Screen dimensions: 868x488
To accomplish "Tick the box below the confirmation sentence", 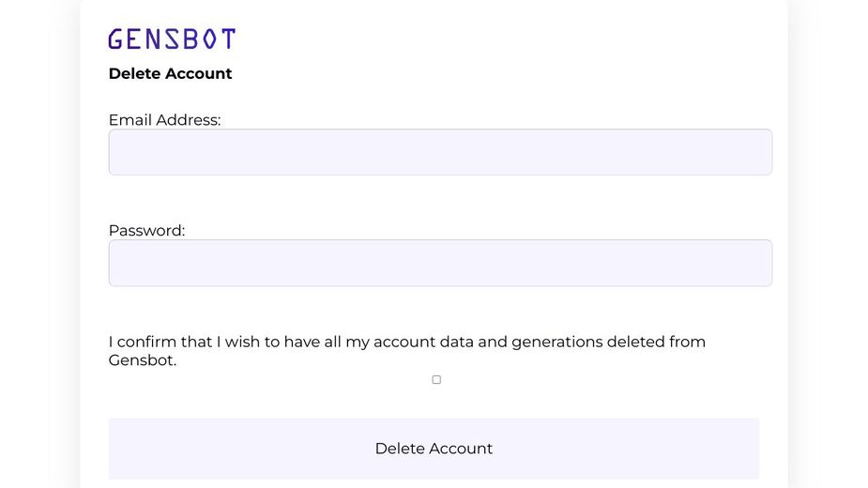I will 436,380.
